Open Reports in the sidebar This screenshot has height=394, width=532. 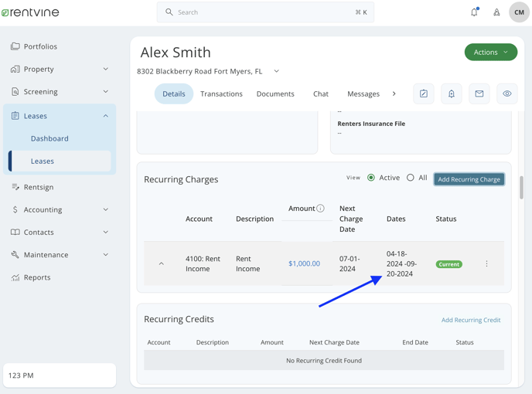[x=37, y=277]
